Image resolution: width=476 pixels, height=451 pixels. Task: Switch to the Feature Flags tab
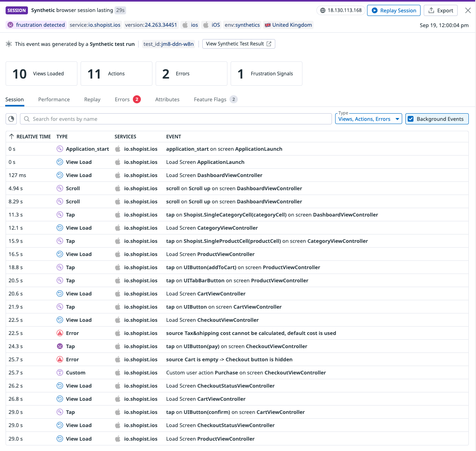210,99
